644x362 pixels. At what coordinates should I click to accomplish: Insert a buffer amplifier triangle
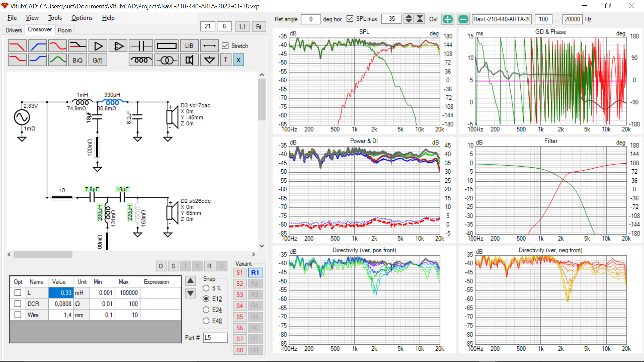(98, 46)
